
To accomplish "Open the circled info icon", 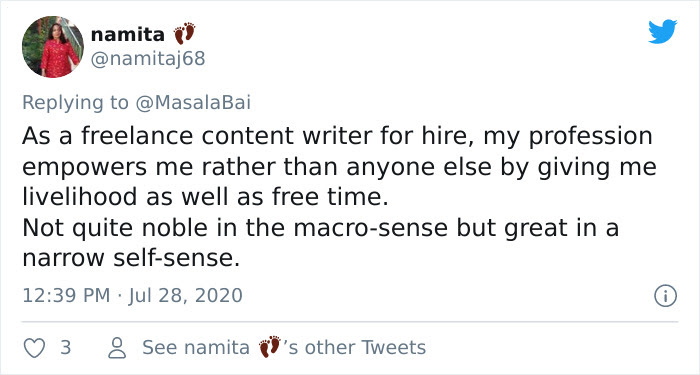I will (665, 296).
